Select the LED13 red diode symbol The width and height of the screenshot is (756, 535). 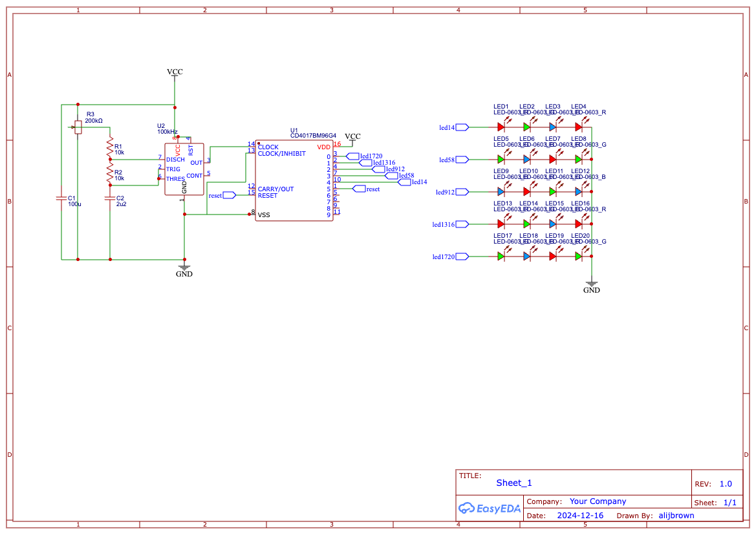tap(501, 224)
